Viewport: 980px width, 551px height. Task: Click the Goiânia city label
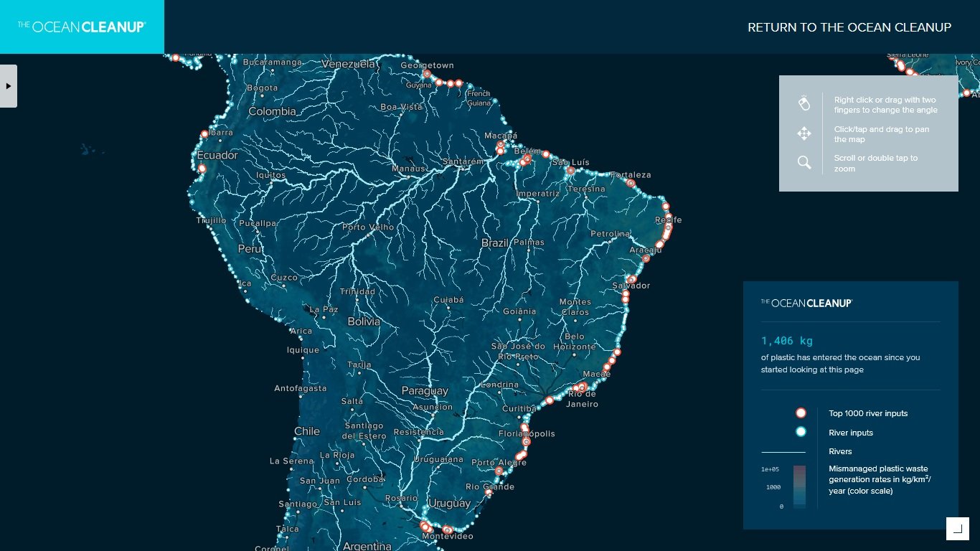pos(520,311)
